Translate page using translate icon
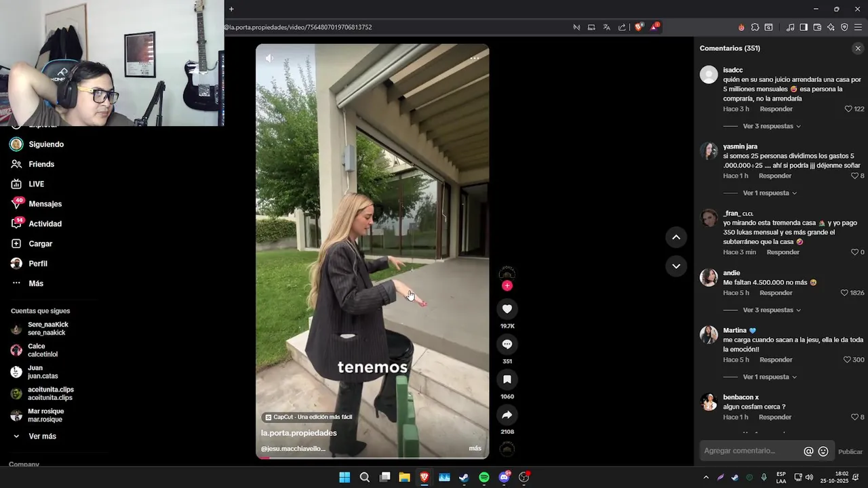This screenshot has height=488, width=868. coord(607,27)
